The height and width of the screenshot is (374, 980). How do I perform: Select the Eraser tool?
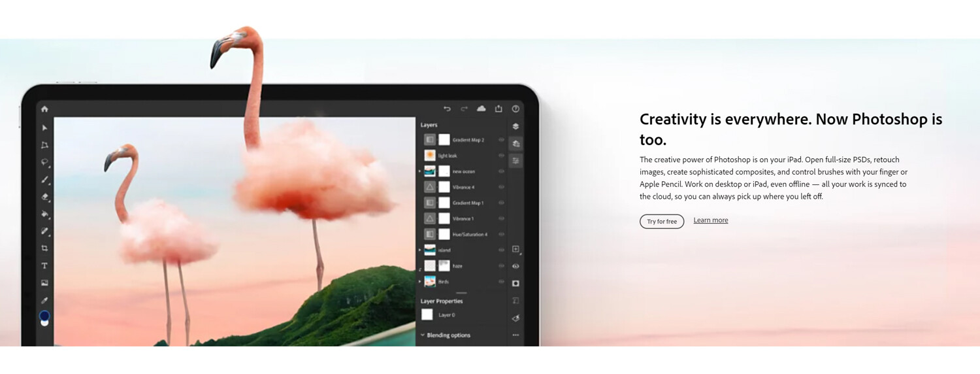click(44, 197)
